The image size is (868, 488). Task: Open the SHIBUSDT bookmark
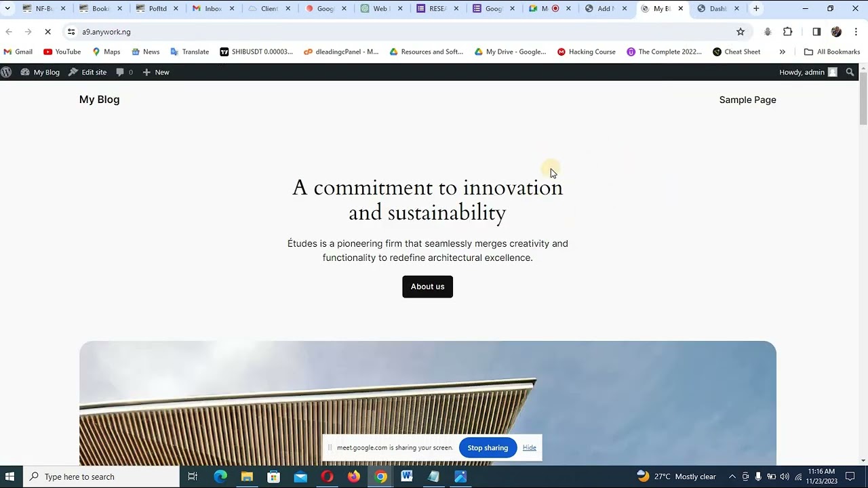click(x=256, y=52)
